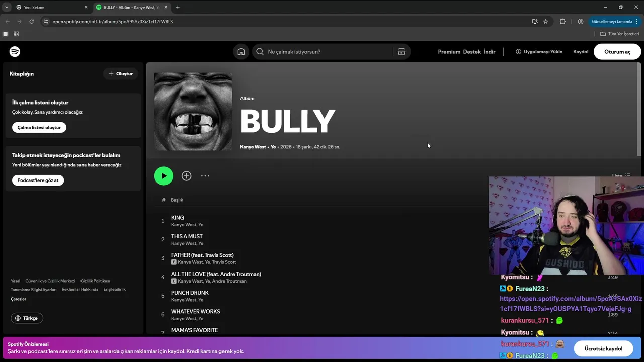Open Chrome apps grid shortcut
644x362 pixels.
16,34
